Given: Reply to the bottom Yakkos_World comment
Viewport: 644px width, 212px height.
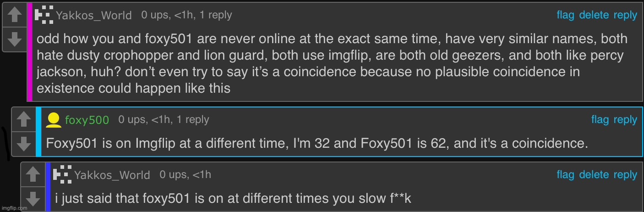Looking at the screenshot, I should pyautogui.click(x=625, y=175).
